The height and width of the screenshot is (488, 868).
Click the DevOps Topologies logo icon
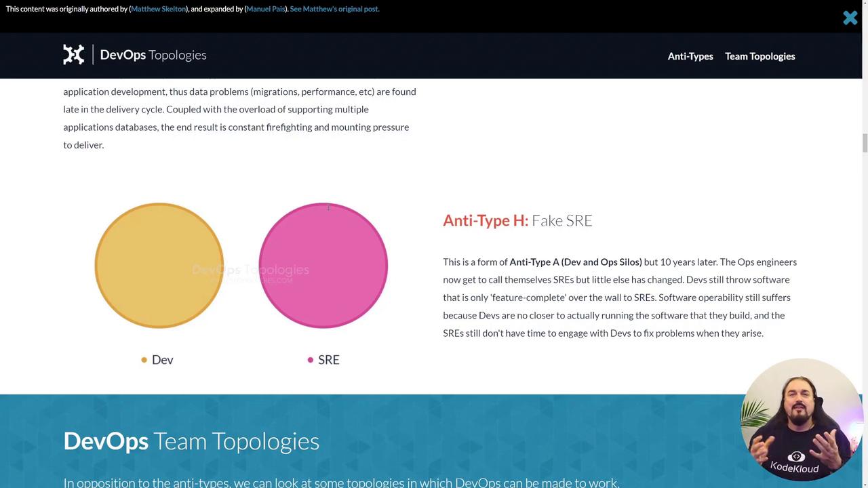point(74,55)
